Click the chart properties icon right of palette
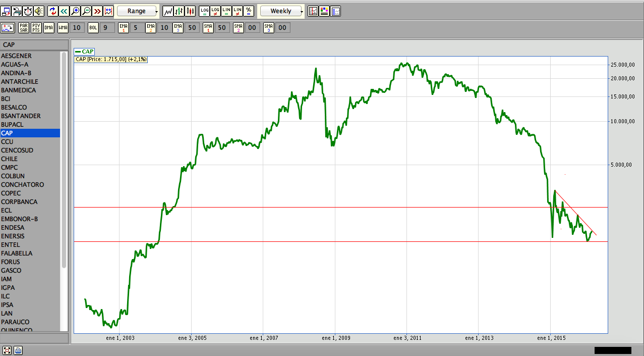The height and width of the screenshot is (356, 644). (335, 11)
